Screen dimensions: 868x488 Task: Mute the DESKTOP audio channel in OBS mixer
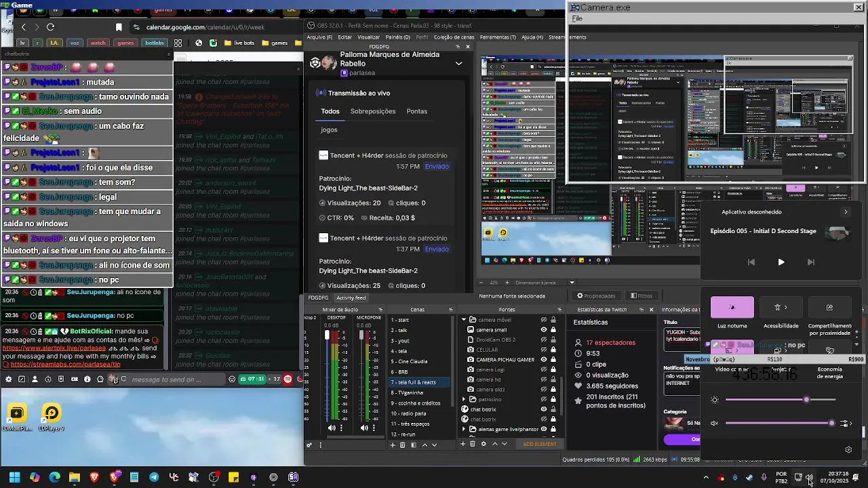(x=332, y=428)
